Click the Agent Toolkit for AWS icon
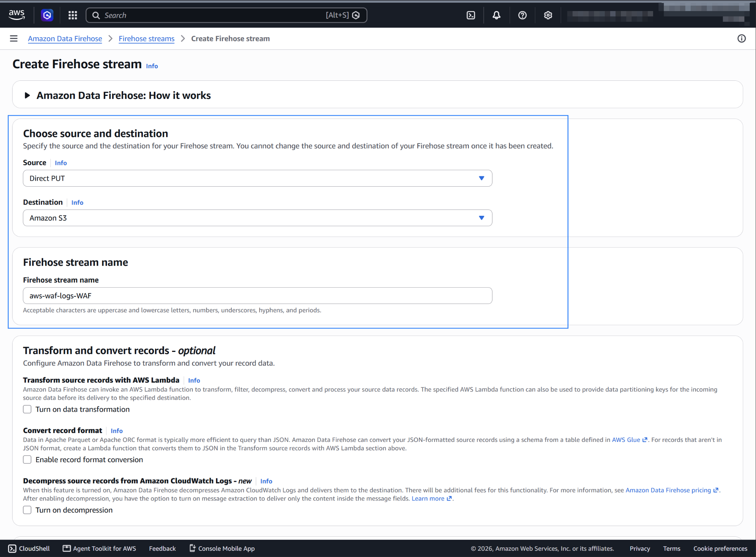 click(x=66, y=548)
